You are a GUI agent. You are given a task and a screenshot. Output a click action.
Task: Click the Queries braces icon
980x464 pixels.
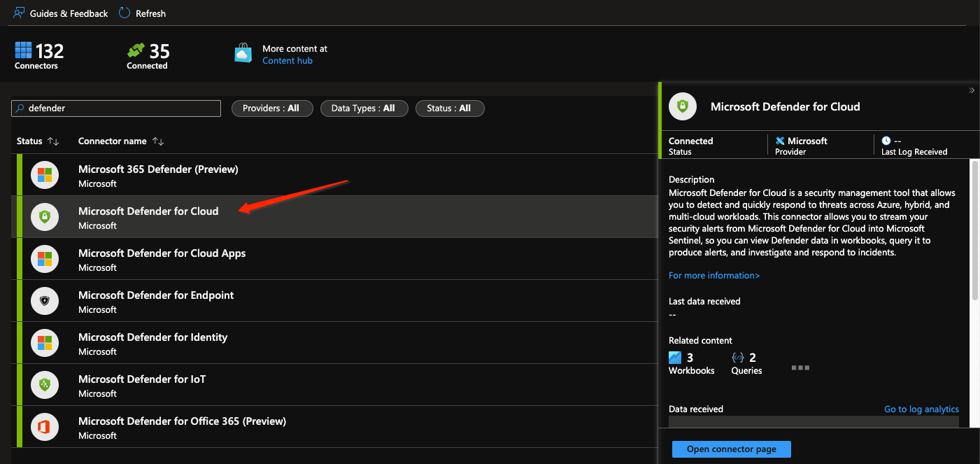pyautogui.click(x=737, y=358)
